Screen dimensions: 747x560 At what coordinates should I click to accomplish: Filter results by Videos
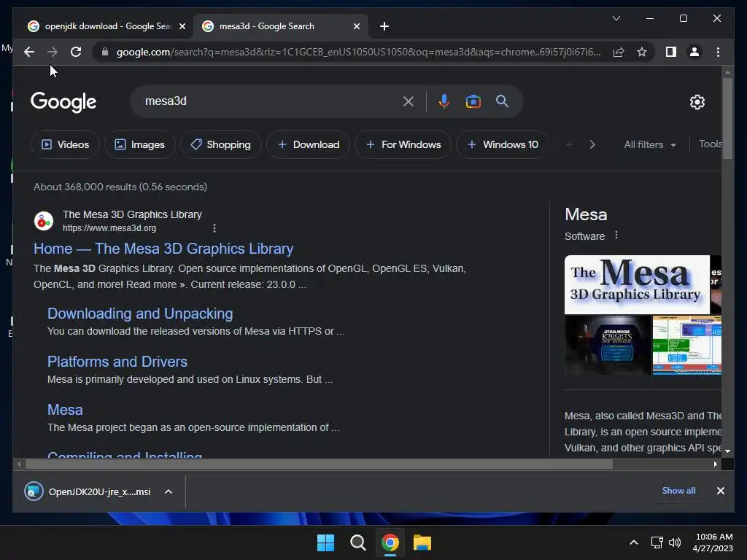65,145
